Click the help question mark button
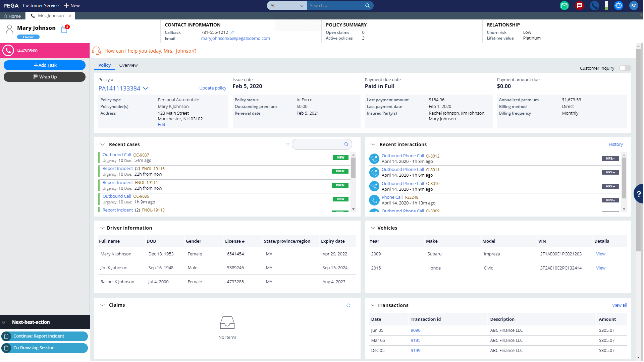The image size is (644, 362). pyautogui.click(x=639, y=194)
